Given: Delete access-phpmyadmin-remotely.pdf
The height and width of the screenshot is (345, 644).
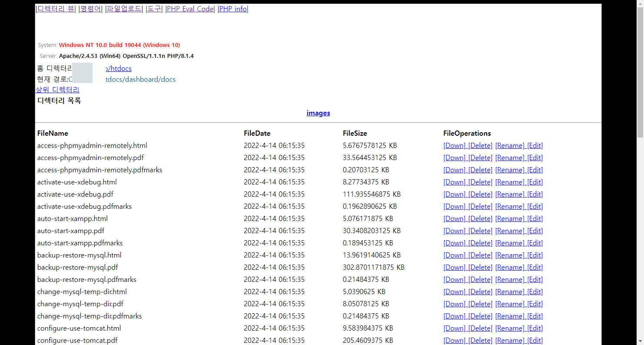Looking at the screenshot, I should coord(480,157).
